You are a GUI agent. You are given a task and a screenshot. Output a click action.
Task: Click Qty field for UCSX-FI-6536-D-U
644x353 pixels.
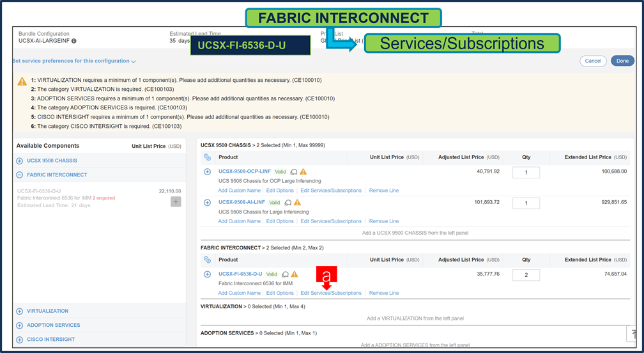point(526,275)
